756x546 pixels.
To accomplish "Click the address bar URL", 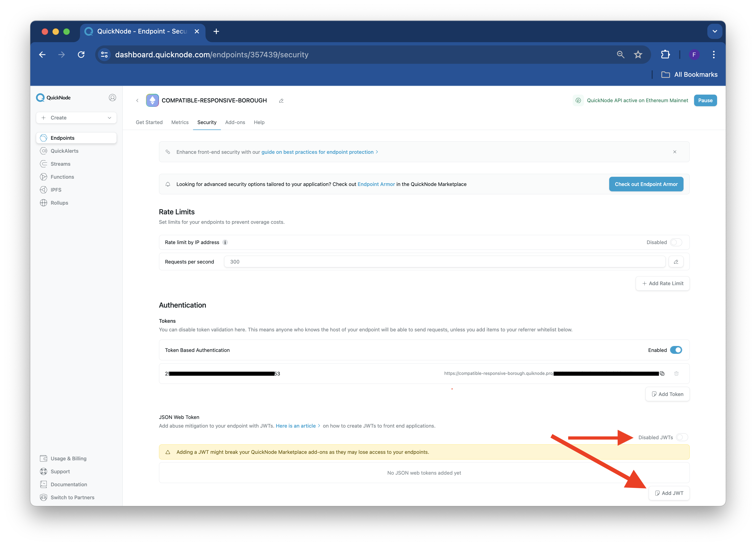I will [212, 55].
